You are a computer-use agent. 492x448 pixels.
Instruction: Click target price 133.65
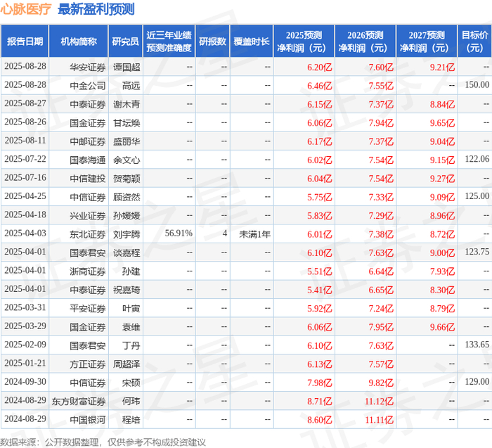477,345
